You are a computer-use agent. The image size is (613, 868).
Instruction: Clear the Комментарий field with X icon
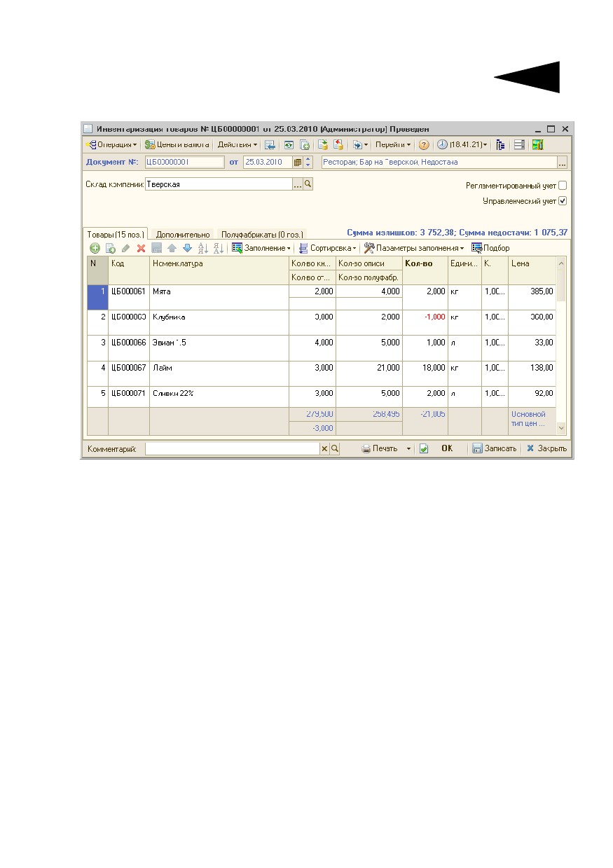(x=324, y=448)
